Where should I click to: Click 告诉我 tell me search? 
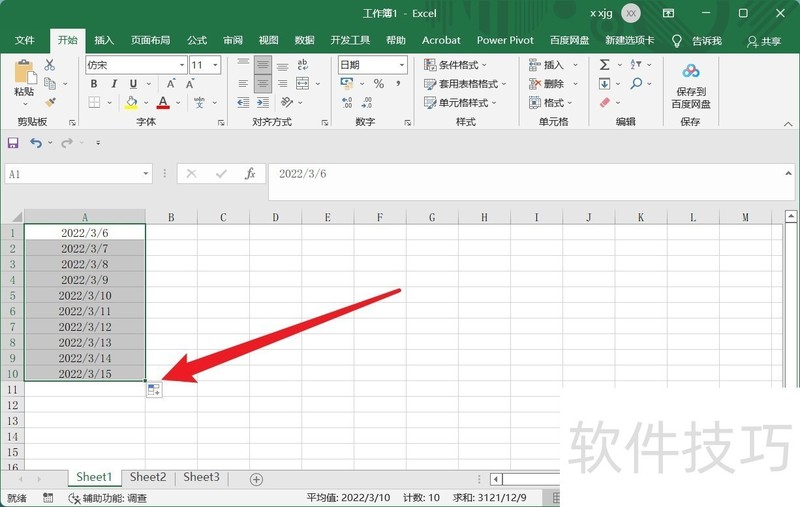click(697, 41)
